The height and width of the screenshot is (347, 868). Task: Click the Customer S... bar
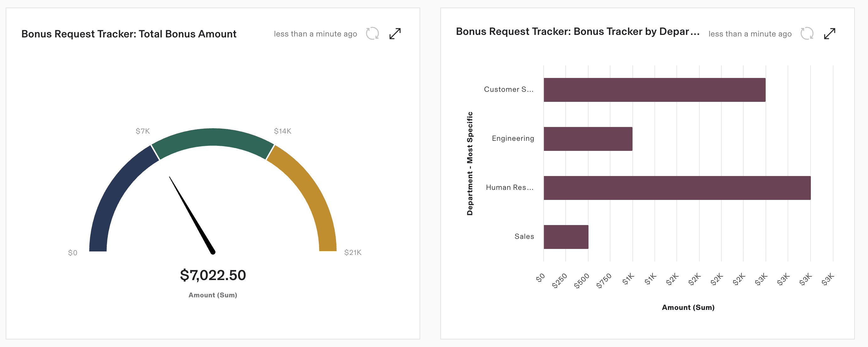(x=654, y=90)
